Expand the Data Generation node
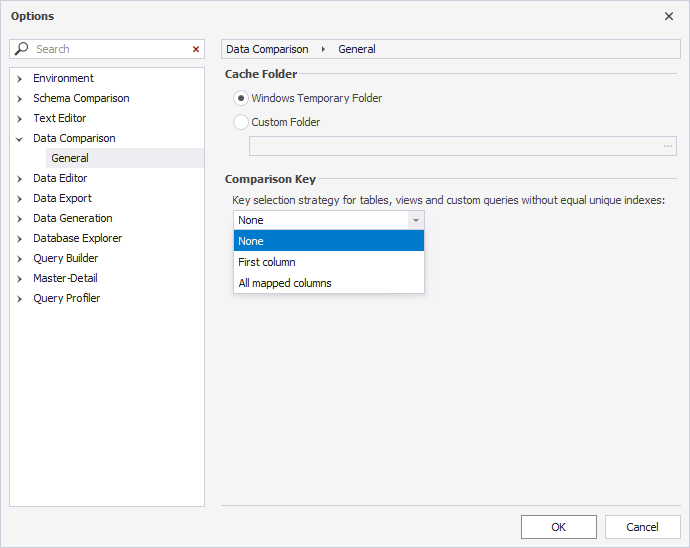This screenshot has height=548, width=690. click(x=19, y=219)
